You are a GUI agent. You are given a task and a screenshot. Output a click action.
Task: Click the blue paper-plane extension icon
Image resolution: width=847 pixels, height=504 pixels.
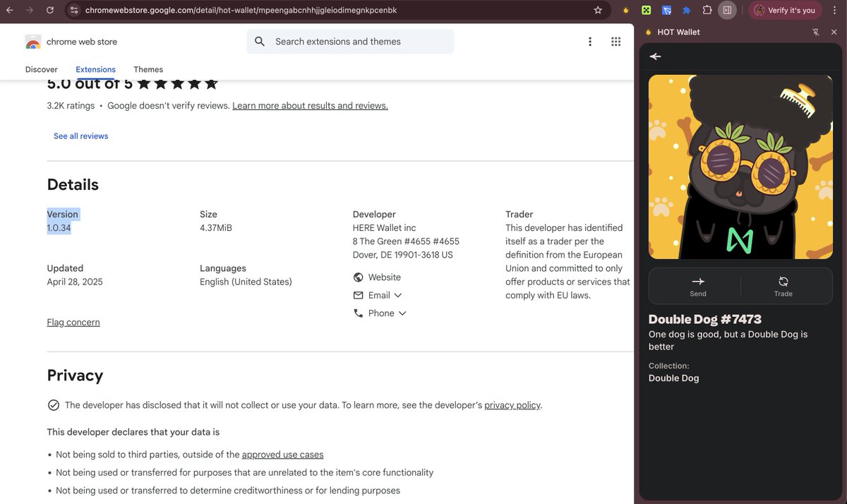(x=666, y=10)
